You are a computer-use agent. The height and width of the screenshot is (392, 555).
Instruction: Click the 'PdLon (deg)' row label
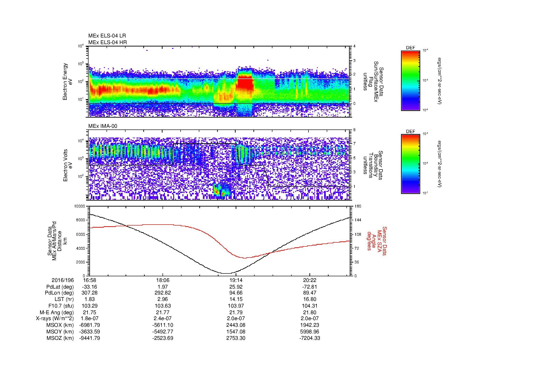click(x=60, y=293)
